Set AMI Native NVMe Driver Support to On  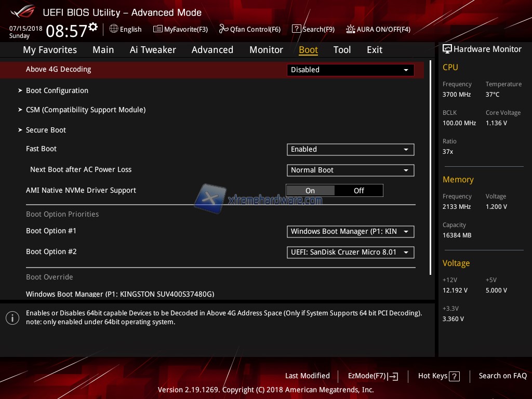tap(310, 191)
